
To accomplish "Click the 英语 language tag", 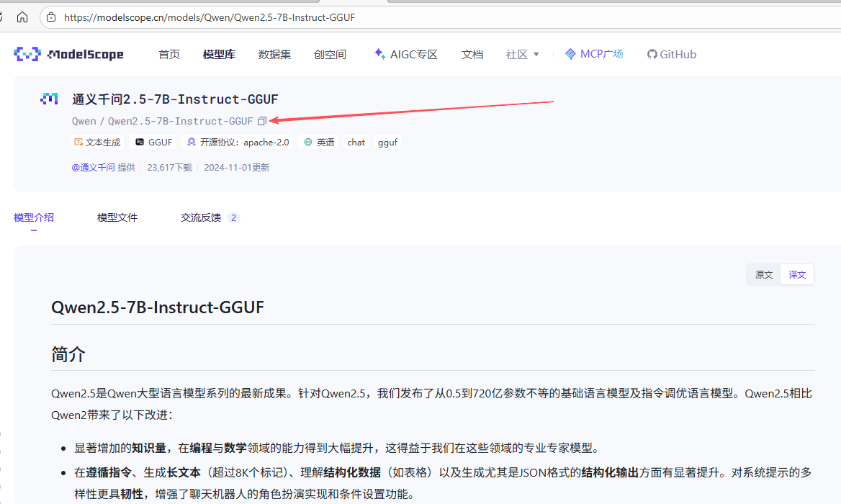I will click(x=319, y=142).
